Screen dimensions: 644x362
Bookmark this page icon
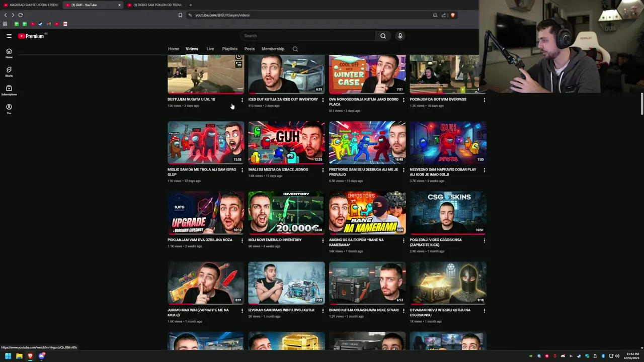click(180, 15)
